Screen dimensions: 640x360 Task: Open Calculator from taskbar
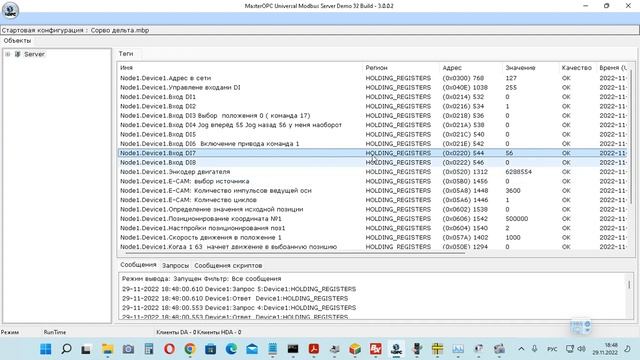pos(149,349)
